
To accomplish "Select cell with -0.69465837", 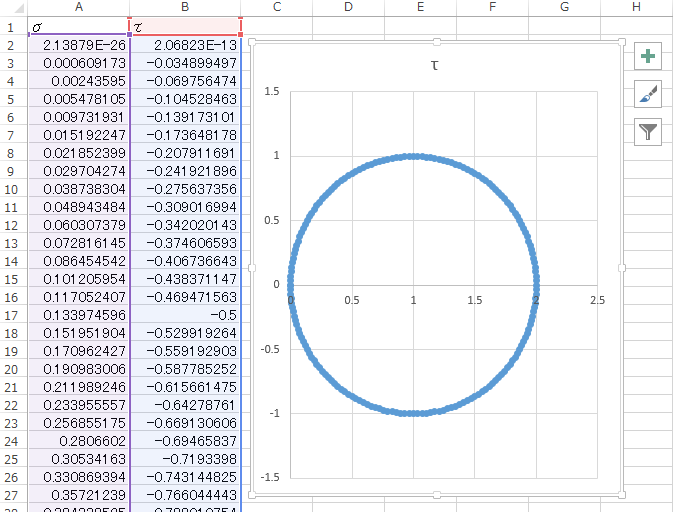I will point(185,441).
